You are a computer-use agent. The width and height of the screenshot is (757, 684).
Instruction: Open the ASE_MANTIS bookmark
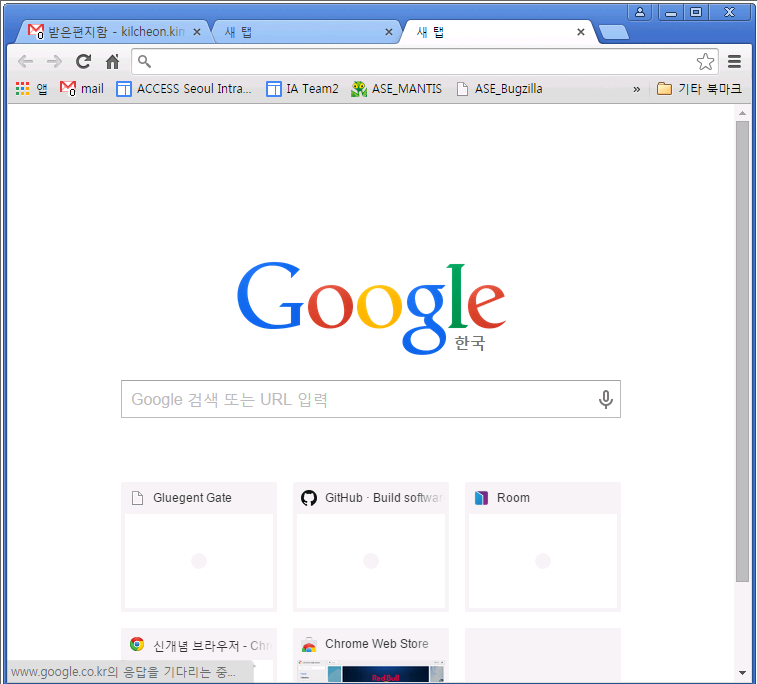396,89
